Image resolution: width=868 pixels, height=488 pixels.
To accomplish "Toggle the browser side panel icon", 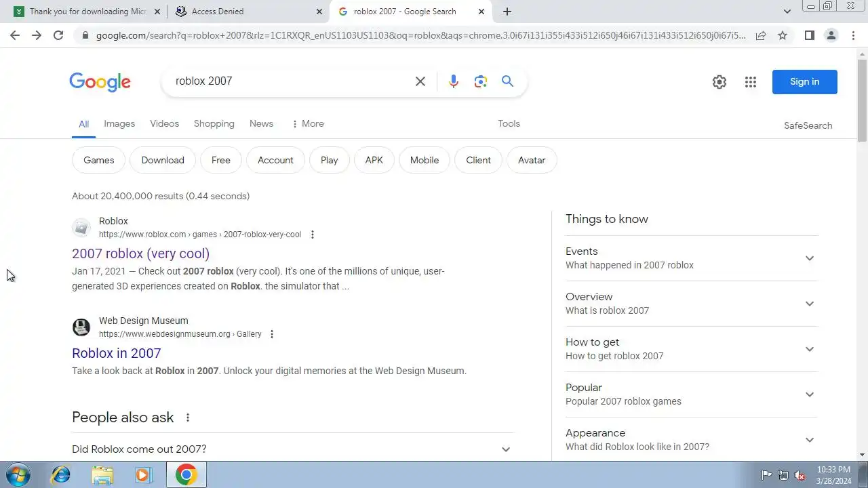I will 809,35.
